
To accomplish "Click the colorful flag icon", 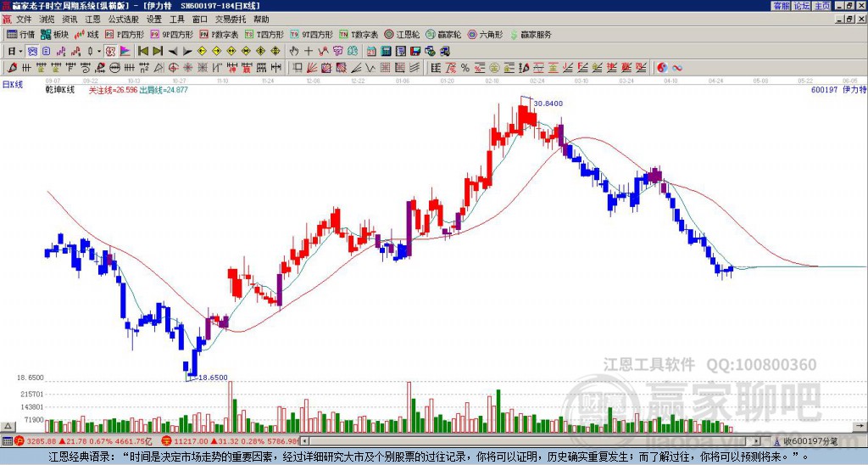I will (x=125, y=52).
